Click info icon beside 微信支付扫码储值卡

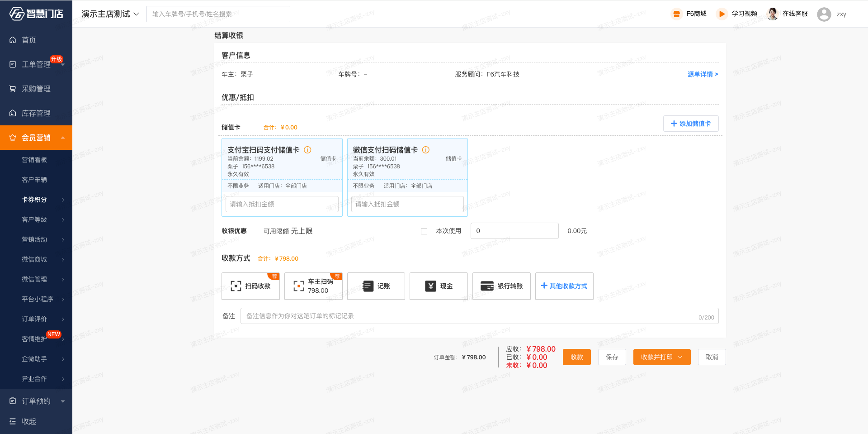click(x=426, y=150)
